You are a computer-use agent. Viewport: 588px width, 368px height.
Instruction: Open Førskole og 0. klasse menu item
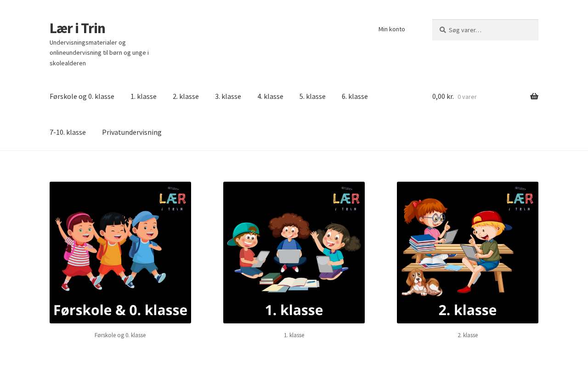[x=82, y=97]
